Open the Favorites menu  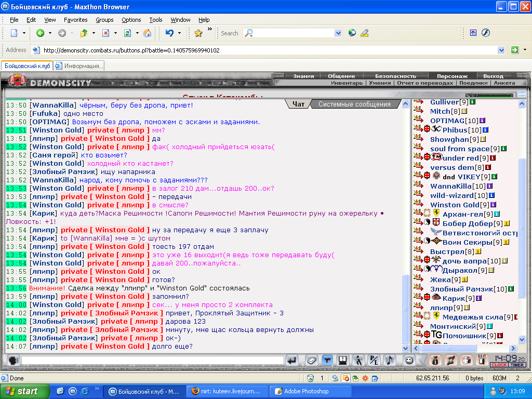pos(76,20)
